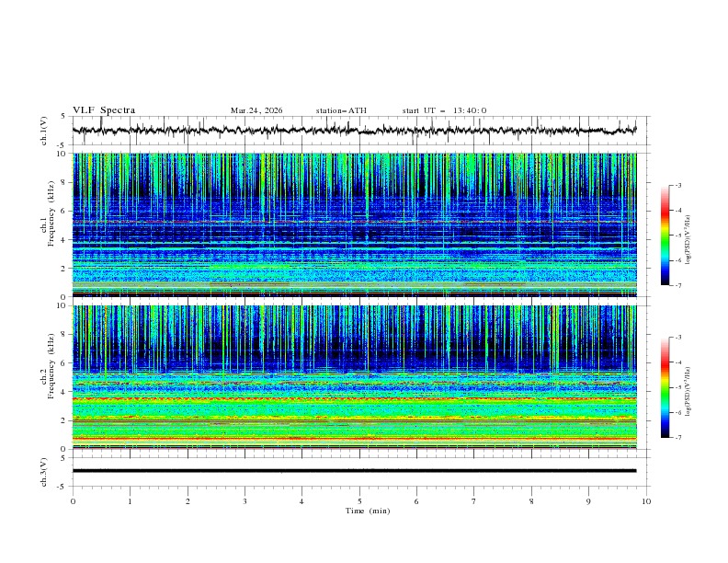Select the "start UT = 13:40:0" text
The image size is (728, 563).
coord(444,110)
